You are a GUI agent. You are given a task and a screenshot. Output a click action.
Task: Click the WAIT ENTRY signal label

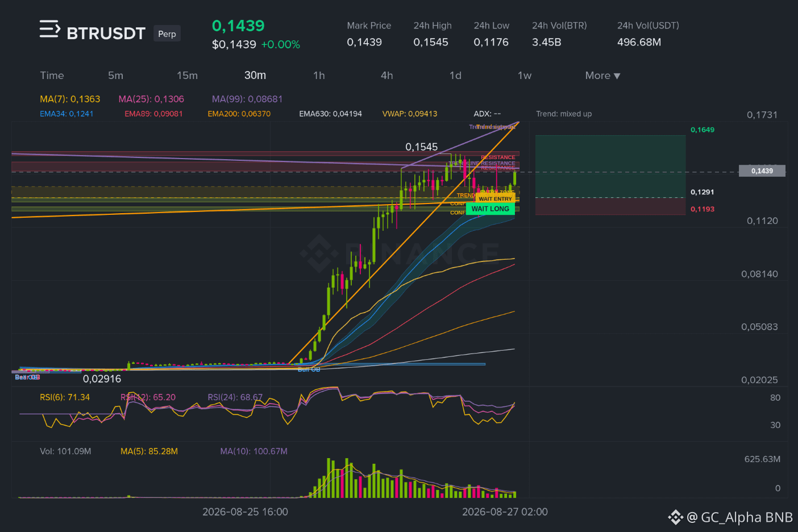click(495, 199)
